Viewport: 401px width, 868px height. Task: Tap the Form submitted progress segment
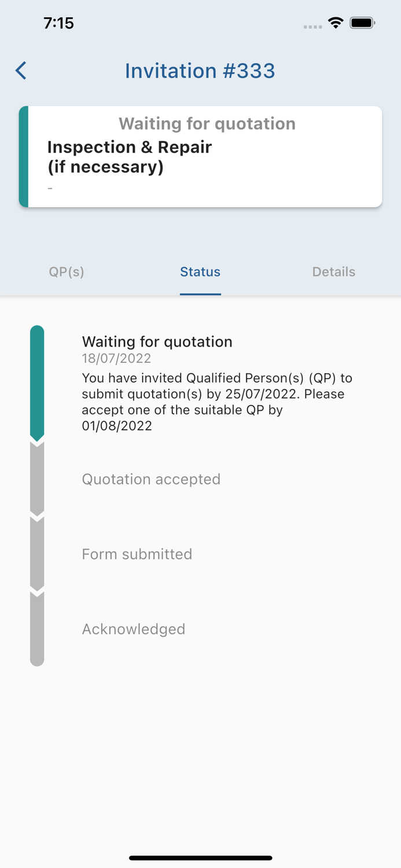point(37,554)
